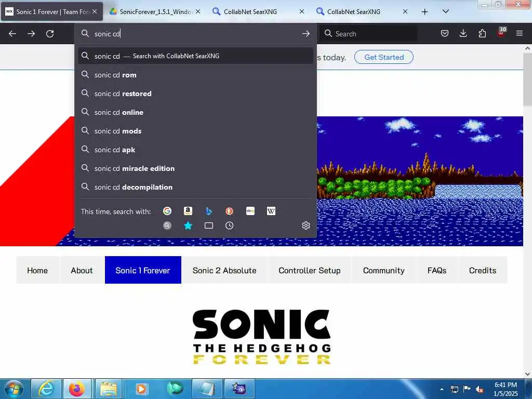
Task: Open the About page link
Action: point(82,270)
